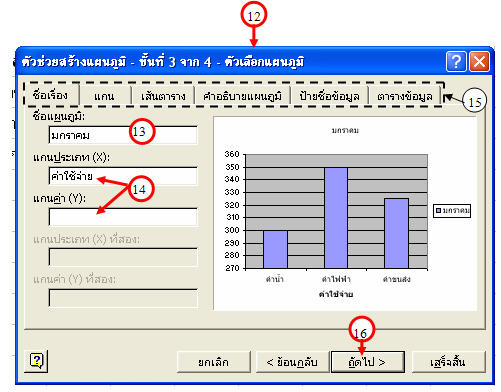Click the ถัดไป next button

[368, 362]
